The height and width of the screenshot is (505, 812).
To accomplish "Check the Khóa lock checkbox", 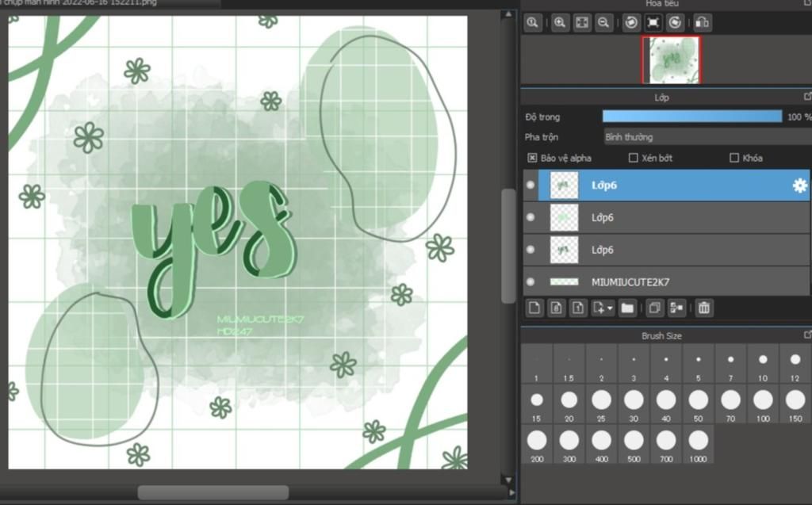I will coord(734,158).
